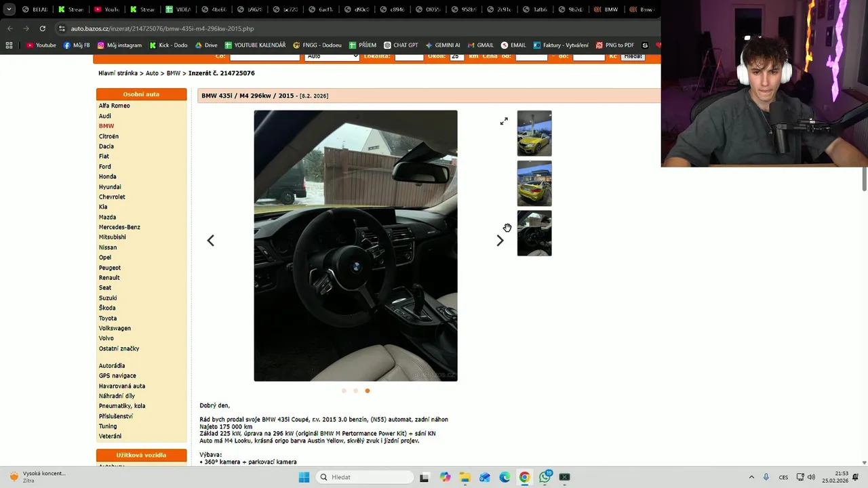
Task: Open Náhradní díly category
Action: [117, 396]
